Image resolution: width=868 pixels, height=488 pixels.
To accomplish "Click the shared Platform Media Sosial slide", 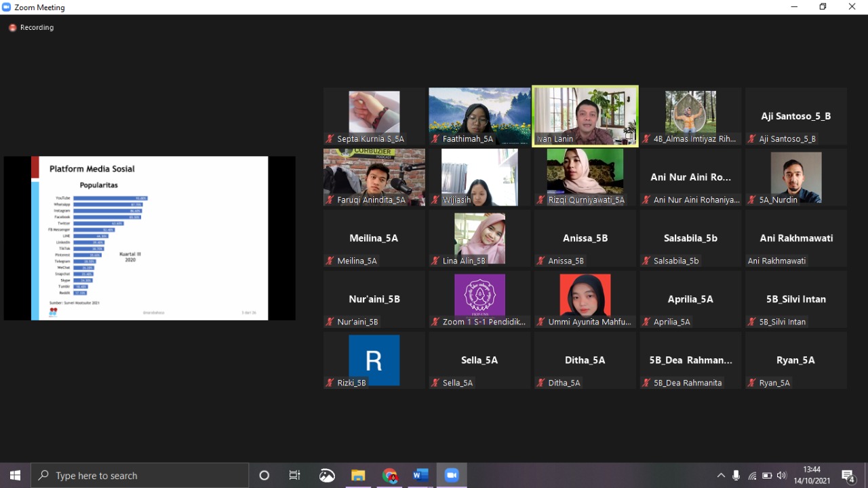I will click(149, 238).
